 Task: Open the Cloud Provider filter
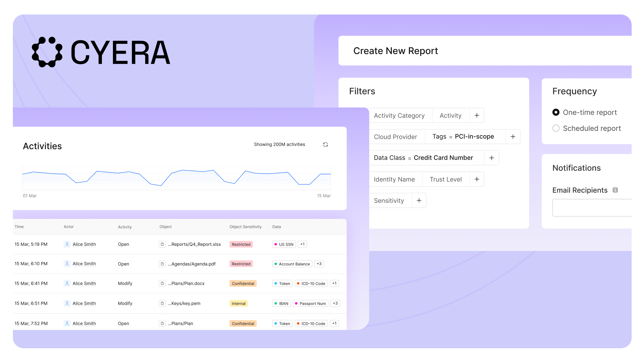click(396, 136)
